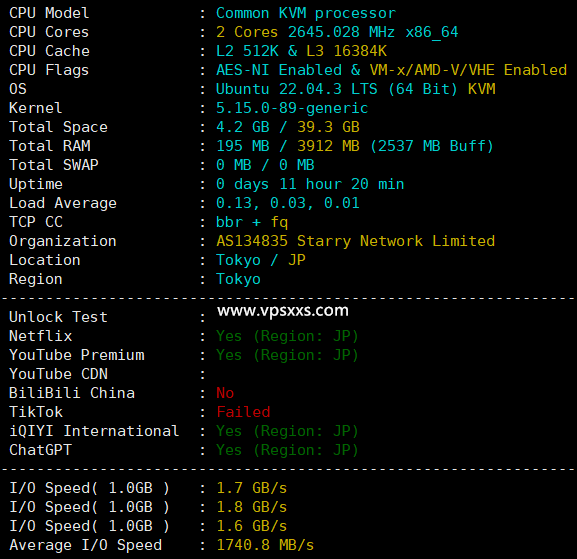Image resolution: width=577 pixels, height=559 pixels.
Task: Click the ChatGPT unlock result
Action: pyautogui.click(x=287, y=450)
